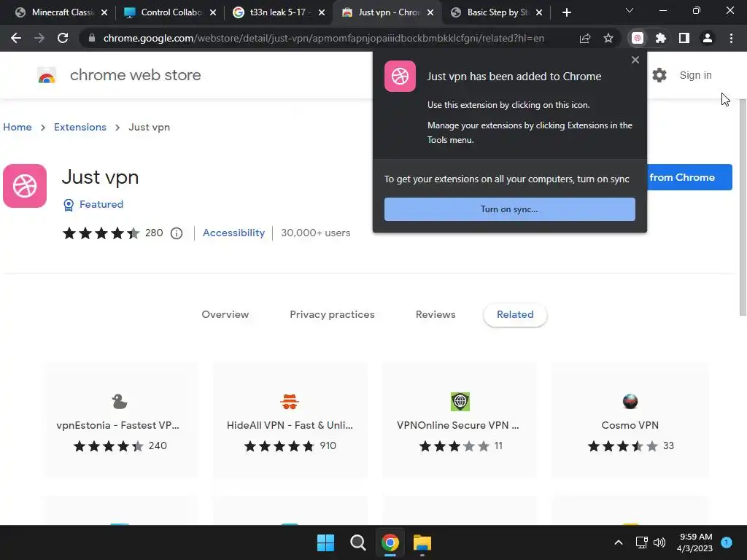This screenshot has width=747, height=560.
Task: Open the Reviews tab
Action: coord(436,315)
